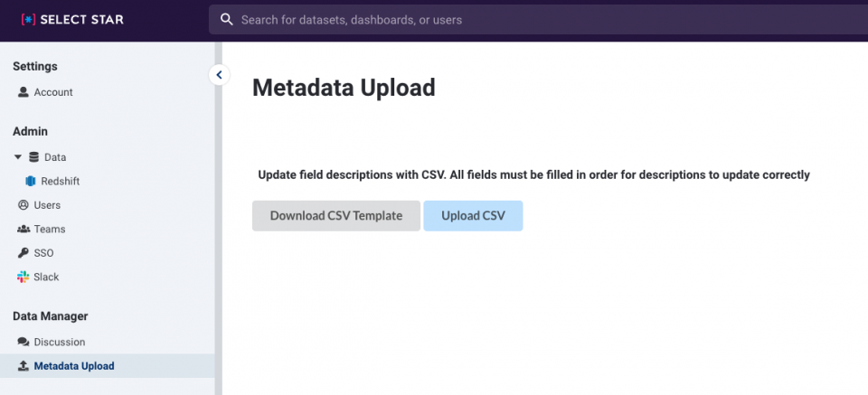This screenshot has width=868, height=395.
Task: Click the Account person icon
Action: (24, 92)
